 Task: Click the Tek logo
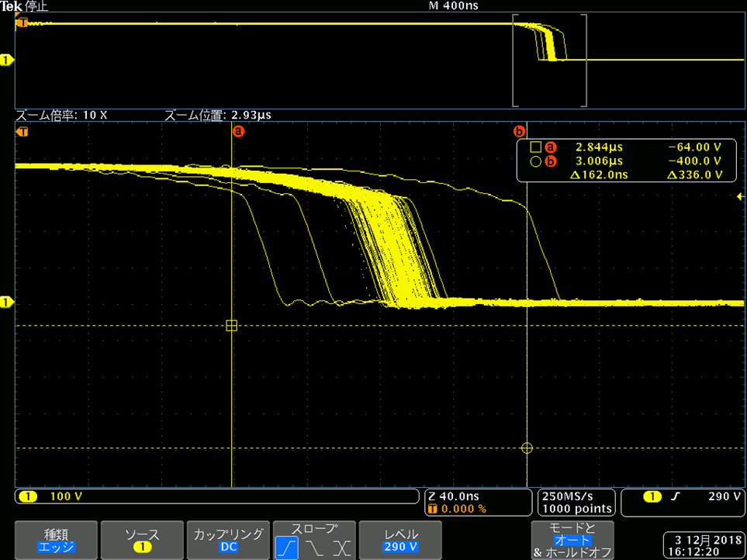click(11, 6)
